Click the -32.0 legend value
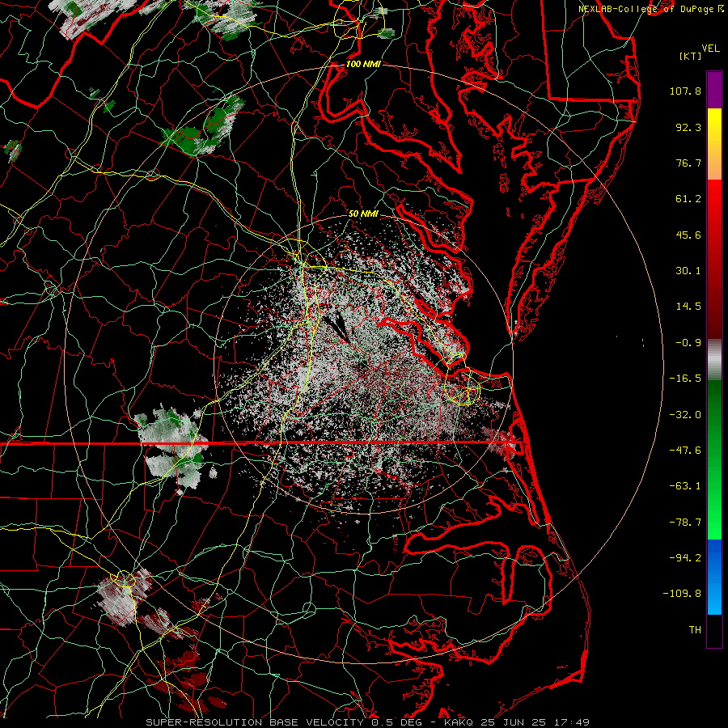This screenshot has width=728, height=728. (685, 415)
